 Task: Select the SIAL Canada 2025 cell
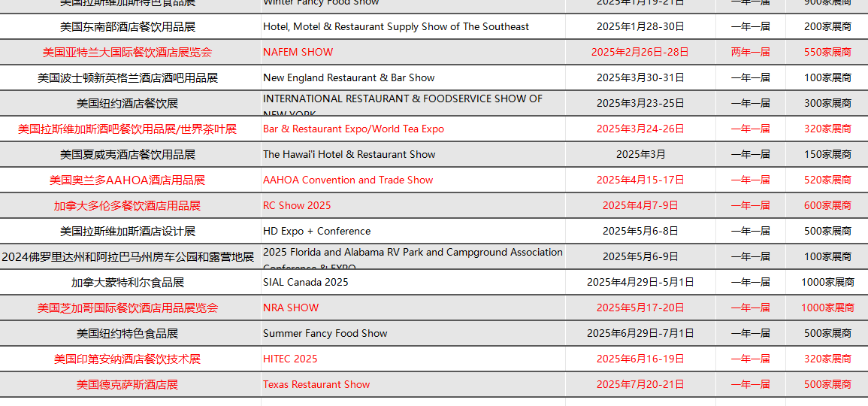[306, 282]
